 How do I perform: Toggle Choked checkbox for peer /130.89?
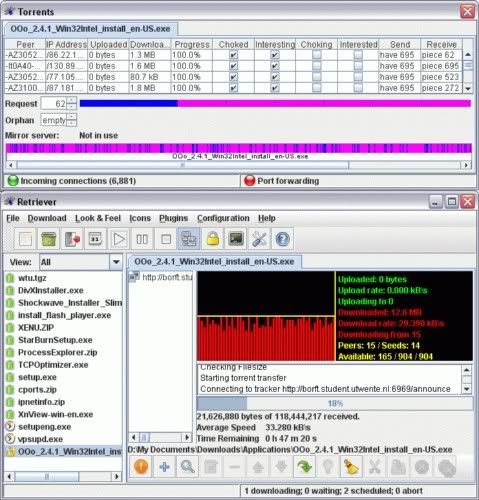[x=234, y=66]
